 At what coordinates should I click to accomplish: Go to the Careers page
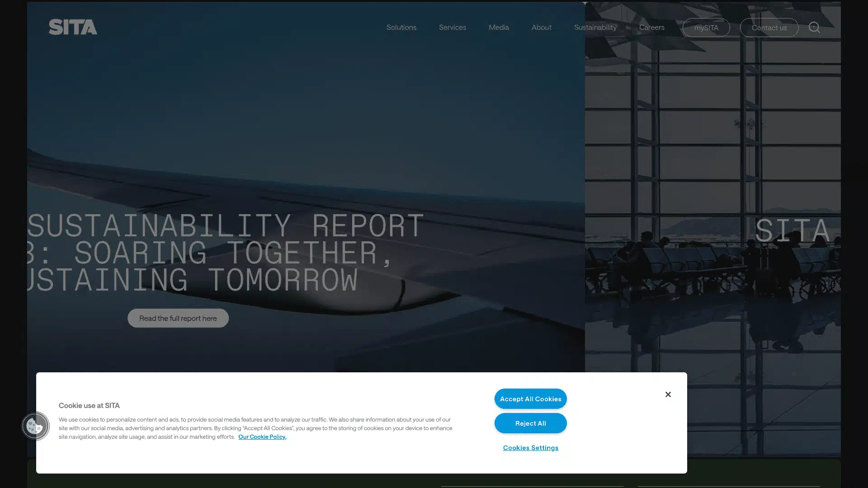651,27
